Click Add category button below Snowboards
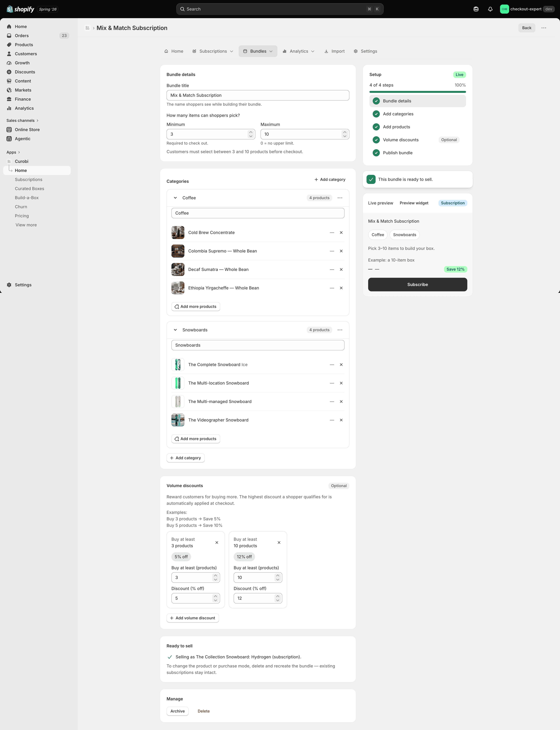 click(185, 458)
